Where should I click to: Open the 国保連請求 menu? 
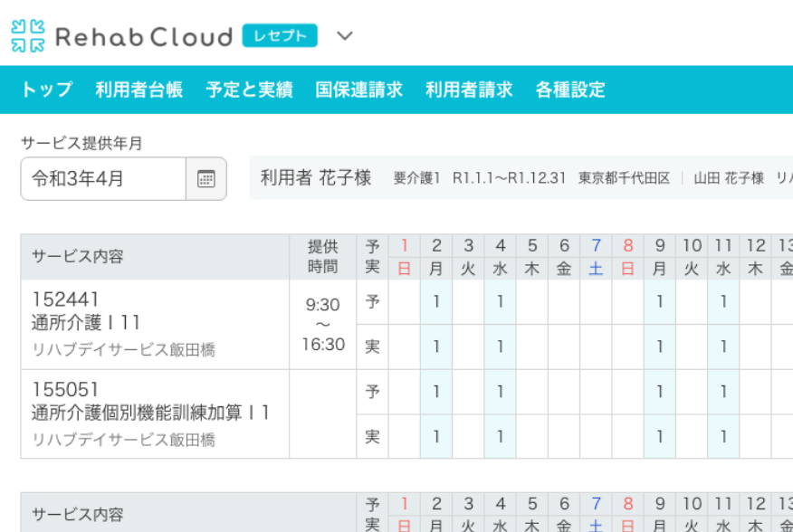click(x=359, y=90)
